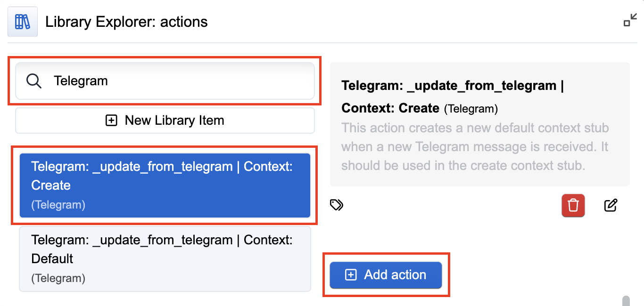Click the Library Explorer: actions title
Image resolution: width=644 pixels, height=306 pixels.
click(x=126, y=22)
